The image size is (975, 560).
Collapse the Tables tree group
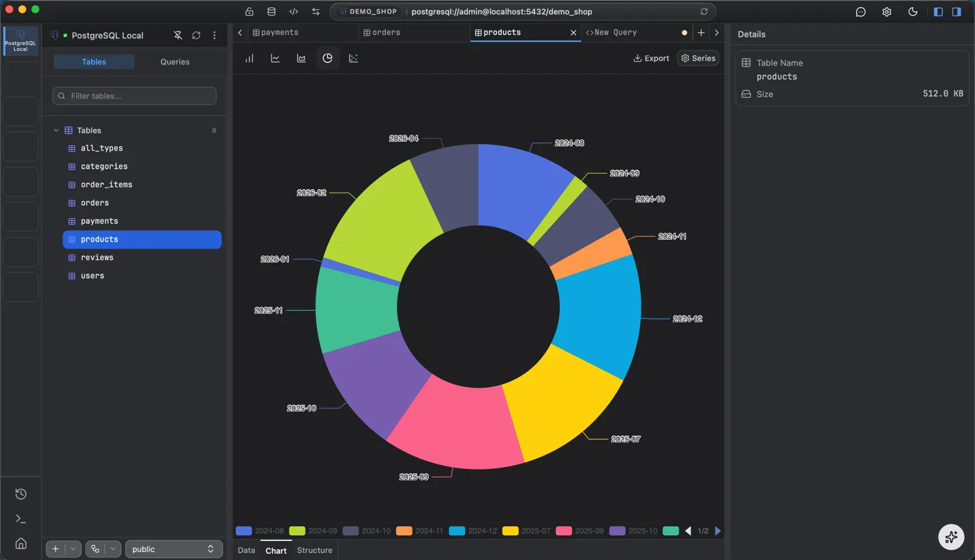point(56,130)
